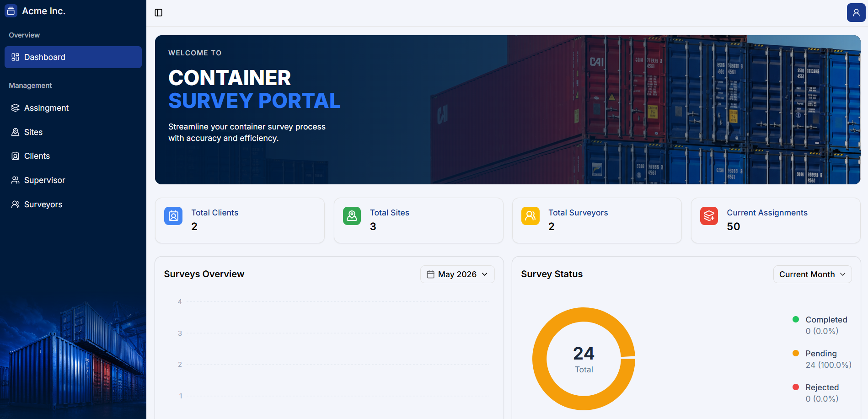The height and width of the screenshot is (419, 868).
Task: Click the blue Total Clients card icon
Action: click(x=173, y=216)
